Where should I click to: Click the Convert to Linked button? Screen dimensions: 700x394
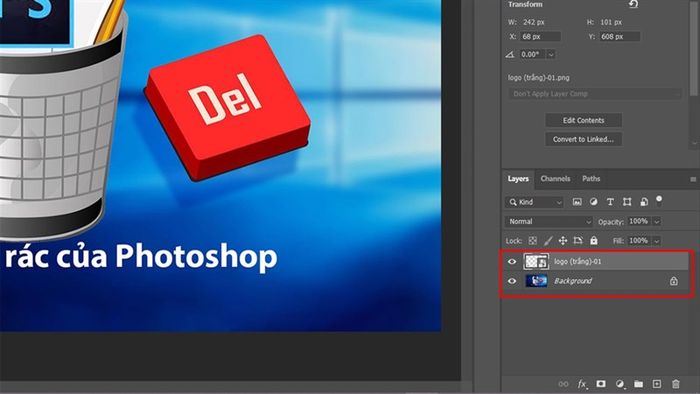click(x=583, y=139)
